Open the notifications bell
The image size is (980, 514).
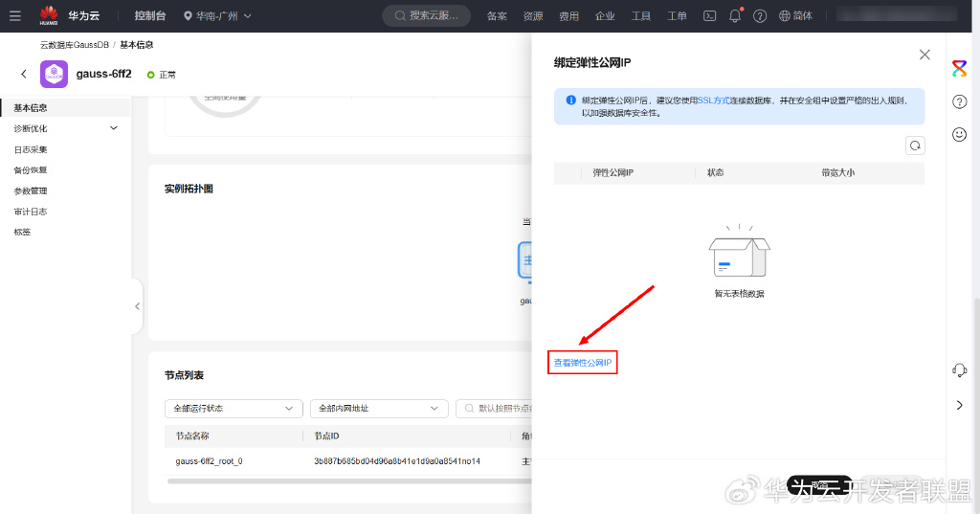[x=735, y=15]
